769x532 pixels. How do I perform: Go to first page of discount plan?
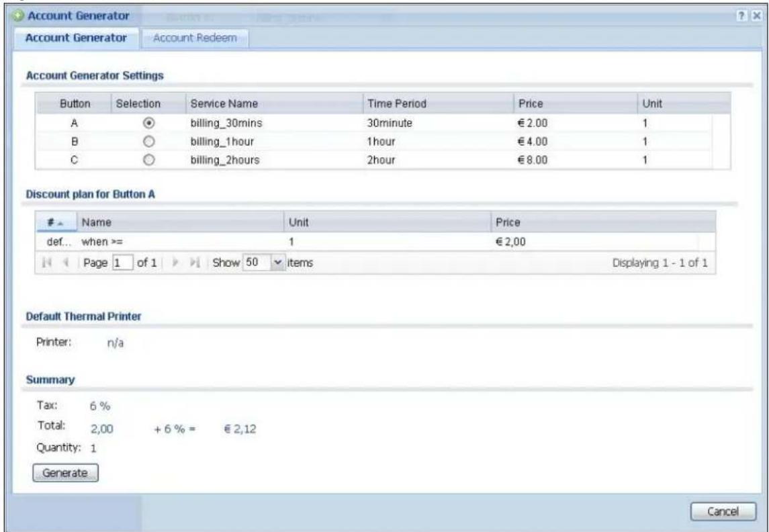[x=47, y=263]
